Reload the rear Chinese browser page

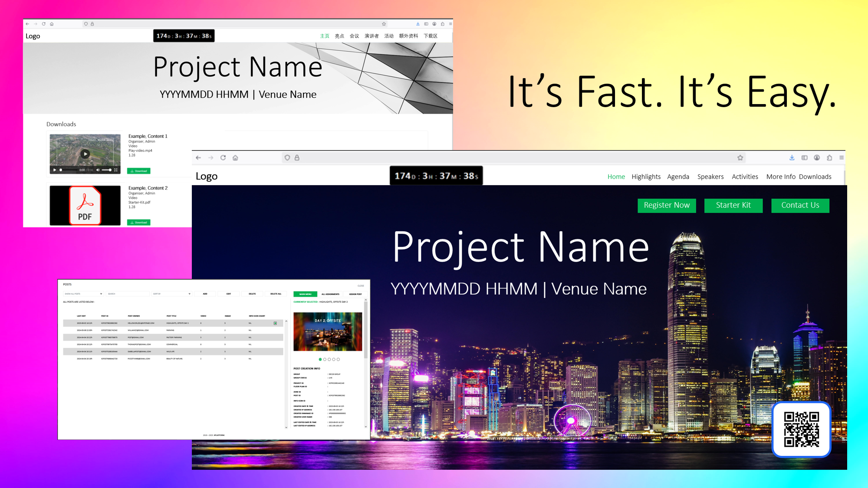[43, 24]
